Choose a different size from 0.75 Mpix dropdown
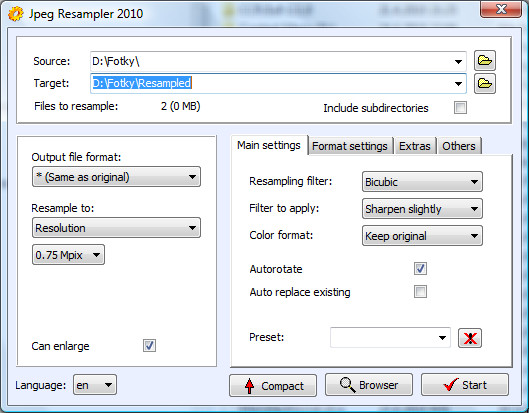The width and height of the screenshot is (529, 413). tap(68, 255)
